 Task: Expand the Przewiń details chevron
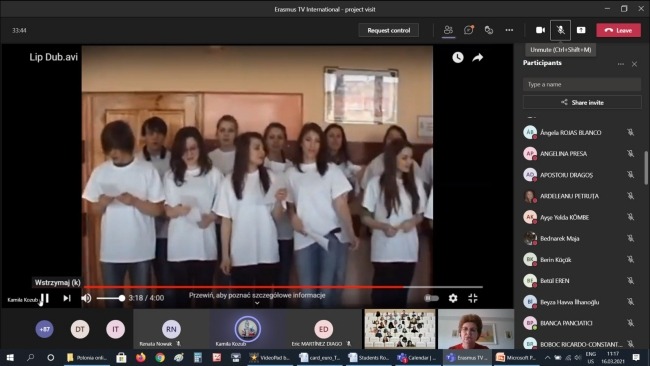[257, 303]
